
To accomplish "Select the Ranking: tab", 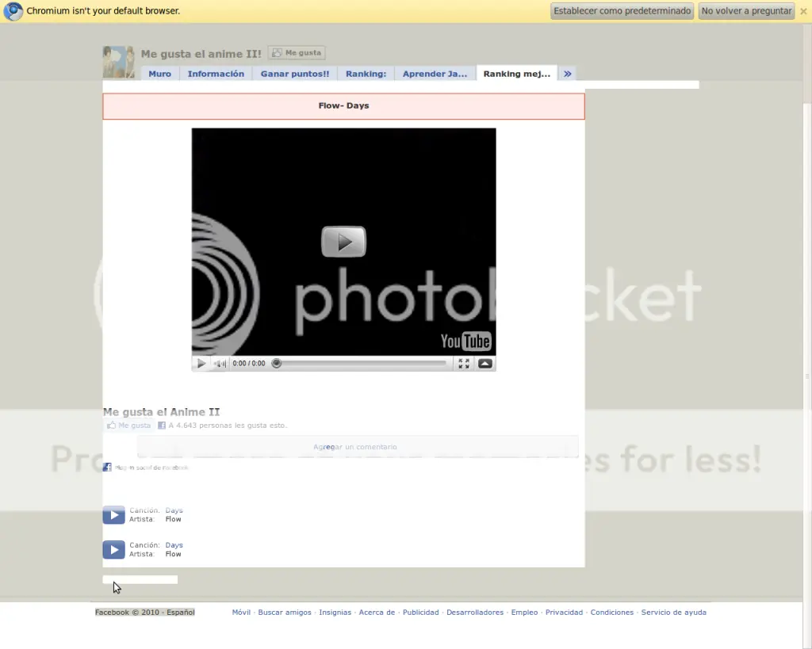I will point(366,74).
